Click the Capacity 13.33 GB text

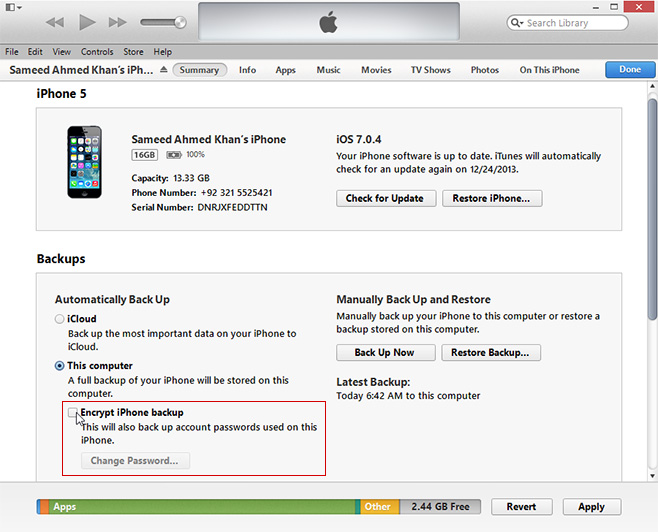coord(170,178)
